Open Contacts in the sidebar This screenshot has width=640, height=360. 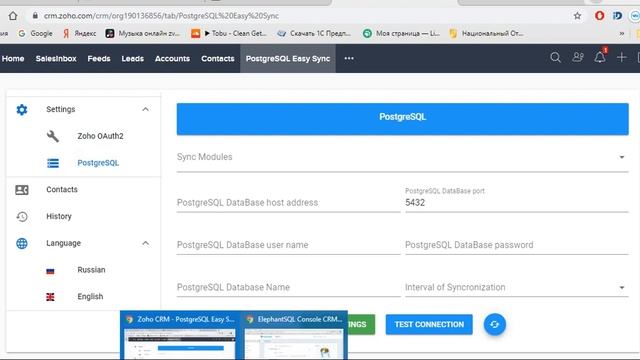pos(62,189)
